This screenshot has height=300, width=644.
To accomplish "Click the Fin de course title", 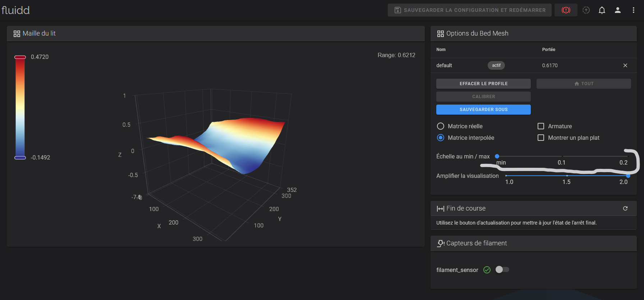I will [x=466, y=208].
